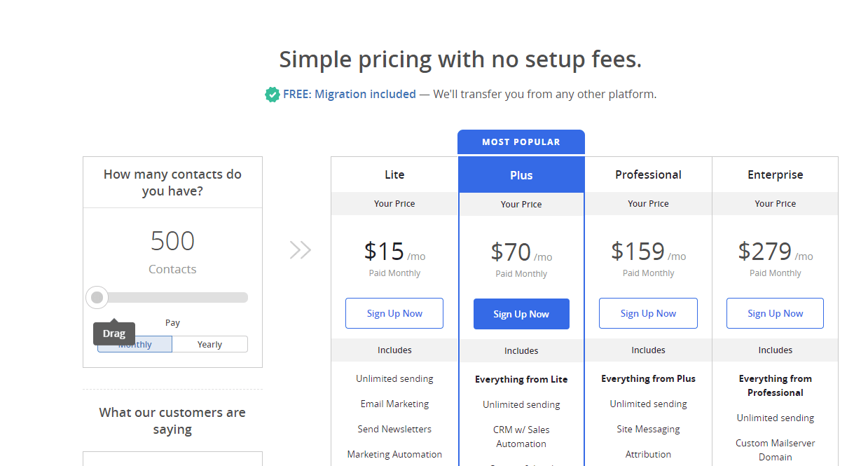This screenshot has height=466, width=868.
Task: Sign up for the Lite plan
Action: pos(394,313)
